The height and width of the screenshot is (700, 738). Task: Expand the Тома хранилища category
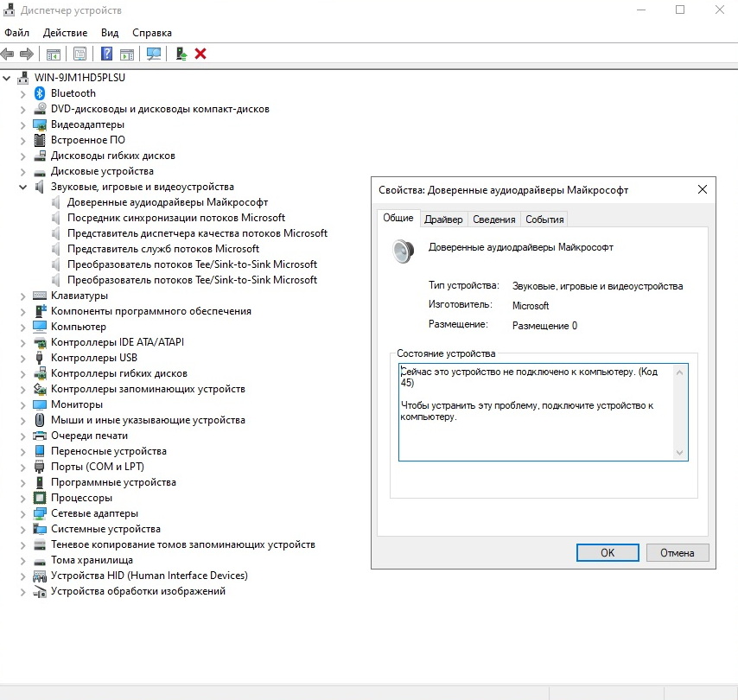coord(22,560)
